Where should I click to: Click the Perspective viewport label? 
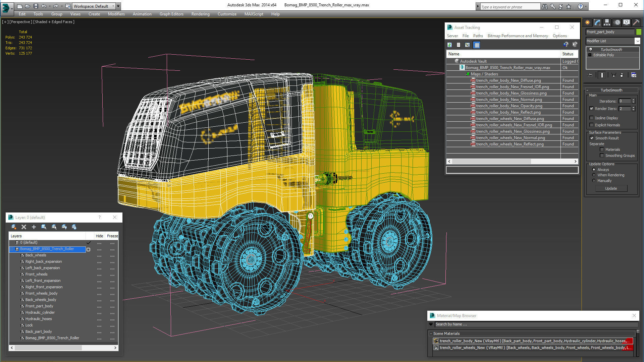21,22
